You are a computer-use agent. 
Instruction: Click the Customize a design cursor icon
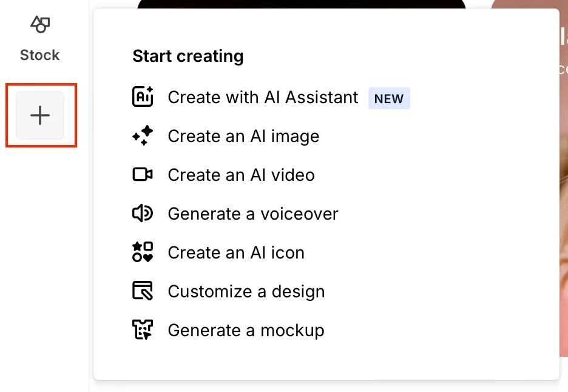143,291
